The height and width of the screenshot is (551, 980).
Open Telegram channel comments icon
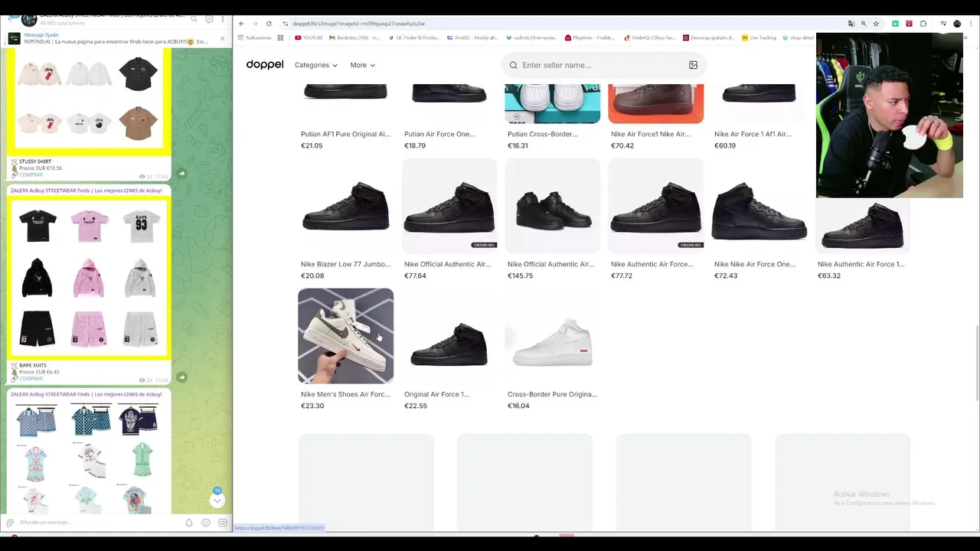click(209, 18)
